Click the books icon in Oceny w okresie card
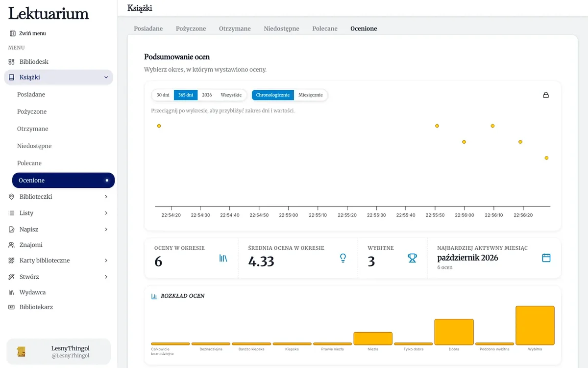 [x=223, y=258]
